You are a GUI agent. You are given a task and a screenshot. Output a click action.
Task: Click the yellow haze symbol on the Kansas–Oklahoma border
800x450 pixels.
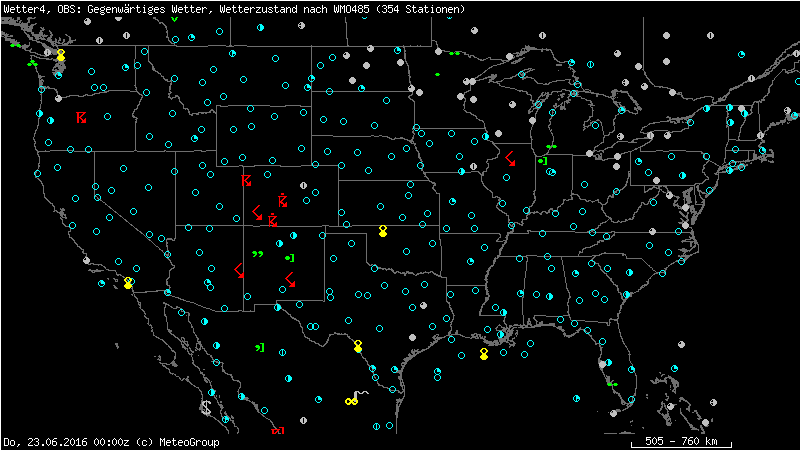pyautogui.click(x=383, y=231)
